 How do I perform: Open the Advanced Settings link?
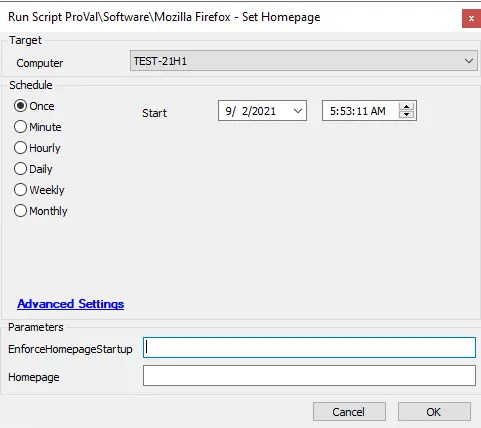(x=71, y=304)
